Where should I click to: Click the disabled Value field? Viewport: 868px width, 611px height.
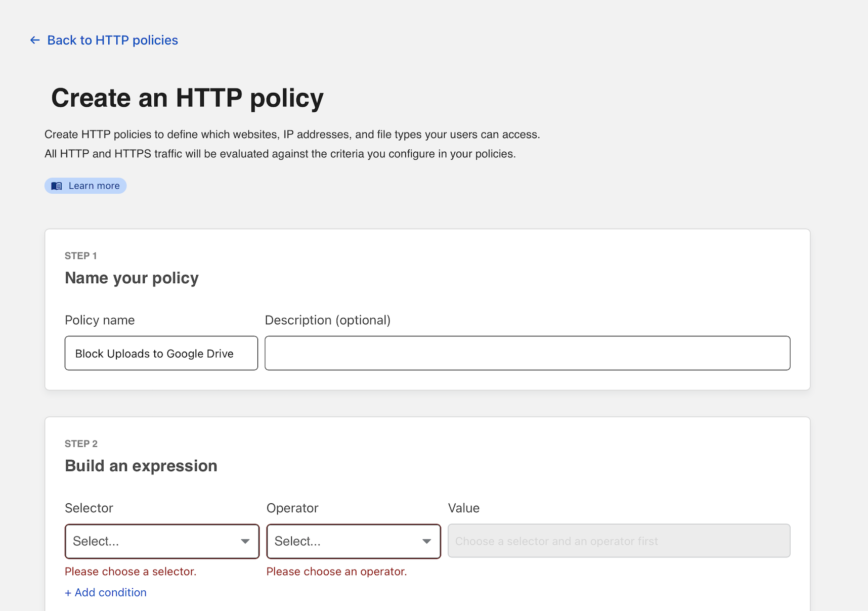tap(619, 541)
